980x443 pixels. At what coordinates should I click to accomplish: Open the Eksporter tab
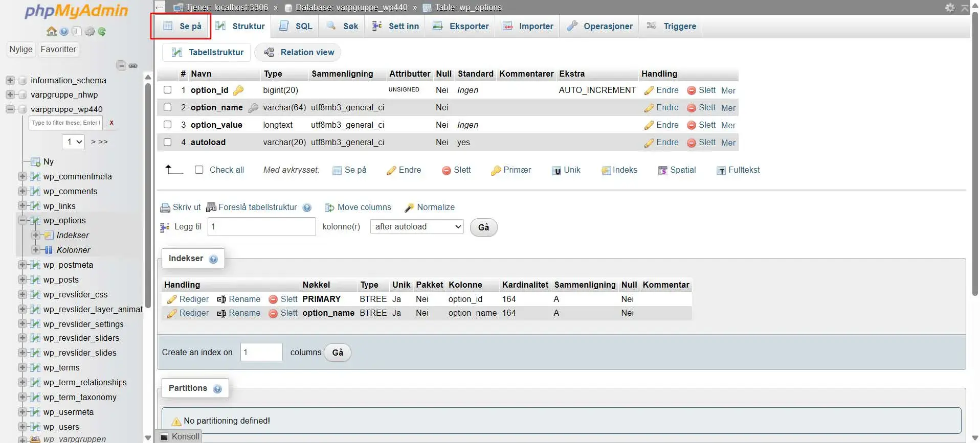click(460, 26)
